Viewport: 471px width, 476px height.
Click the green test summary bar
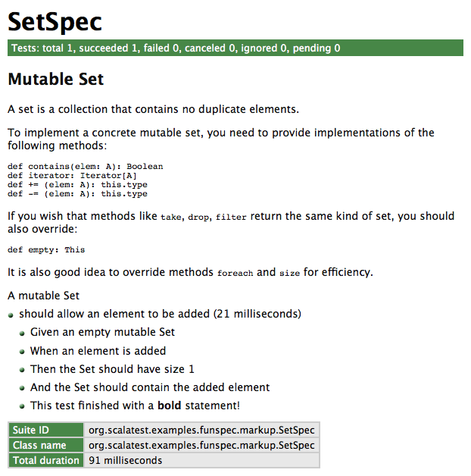point(235,48)
